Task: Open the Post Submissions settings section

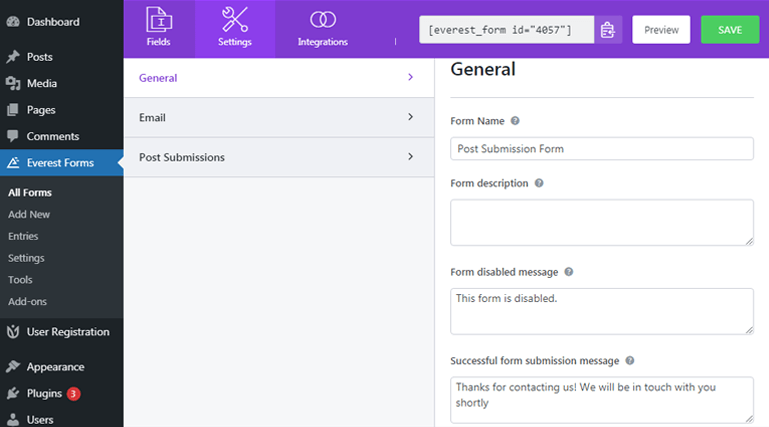Action: 279,157
